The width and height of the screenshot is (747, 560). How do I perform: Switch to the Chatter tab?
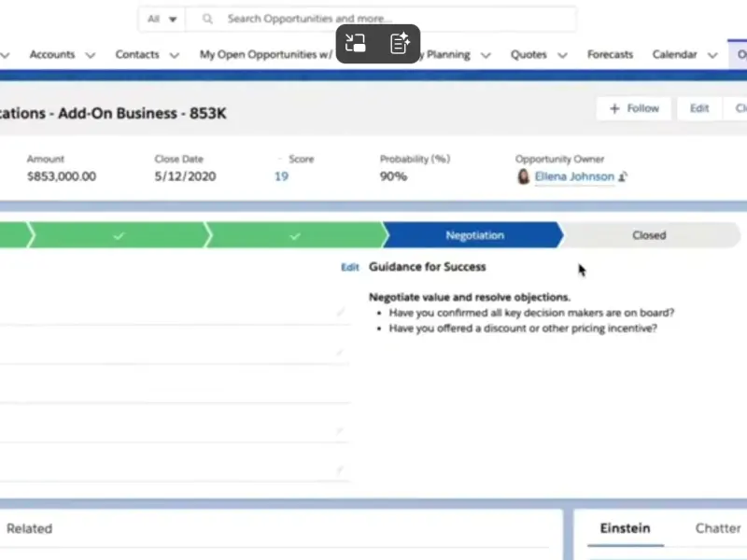click(717, 528)
